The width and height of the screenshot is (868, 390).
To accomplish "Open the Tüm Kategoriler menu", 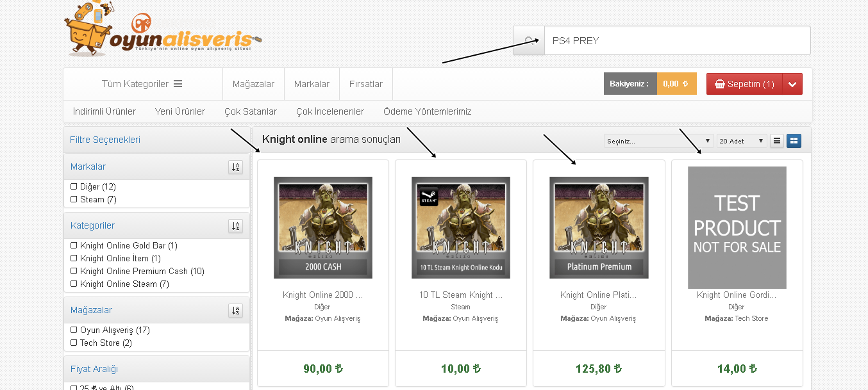I will tap(142, 84).
